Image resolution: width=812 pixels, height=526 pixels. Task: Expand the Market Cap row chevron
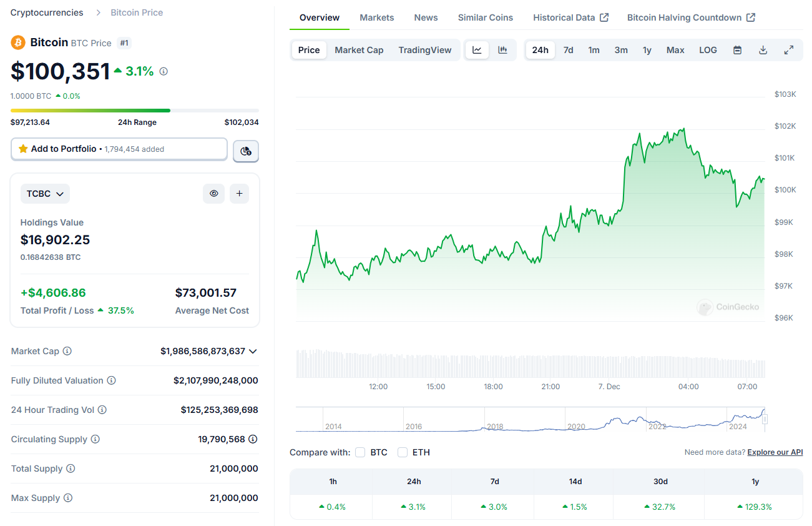click(x=253, y=351)
